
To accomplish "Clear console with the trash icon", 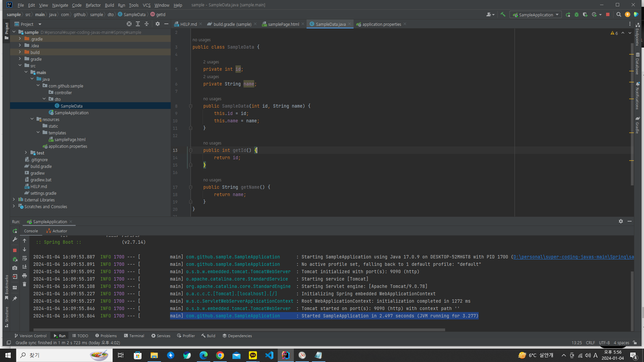I will 24,284.
